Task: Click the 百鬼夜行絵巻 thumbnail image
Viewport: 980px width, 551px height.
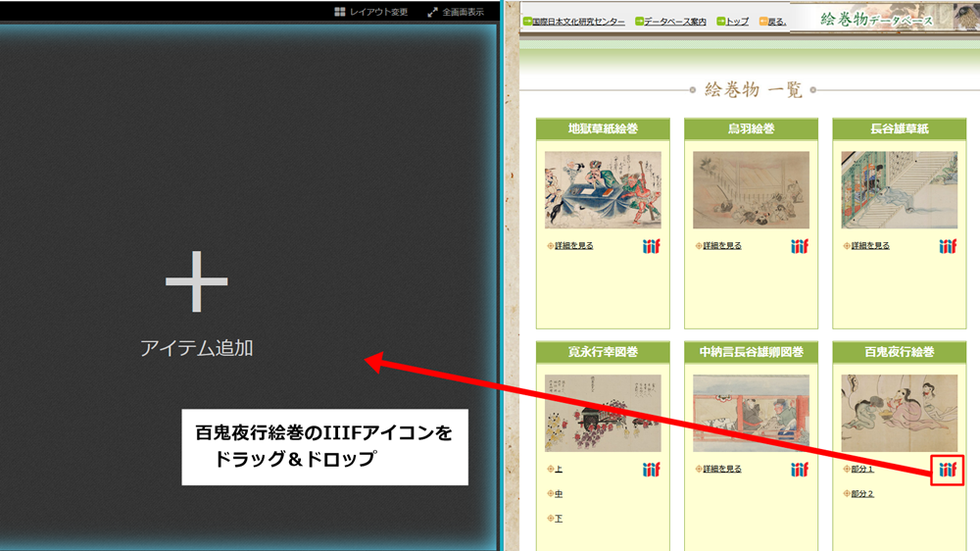Action: pyautogui.click(x=899, y=413)
